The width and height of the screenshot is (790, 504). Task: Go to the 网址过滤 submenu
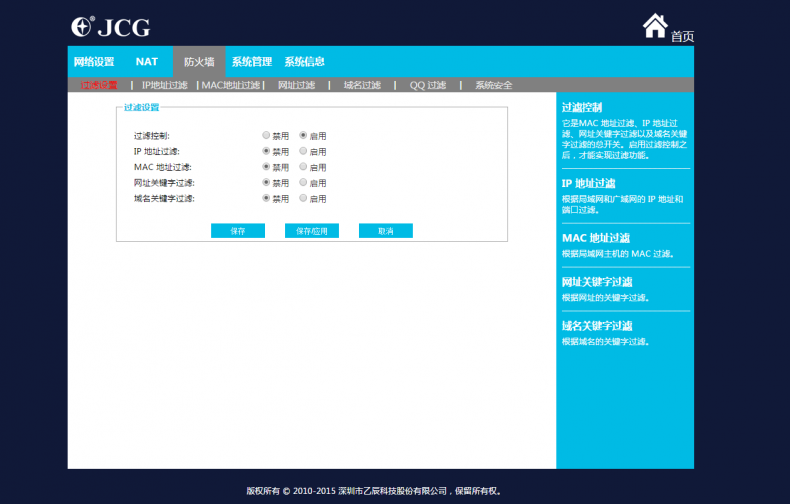tap(296, 85)
